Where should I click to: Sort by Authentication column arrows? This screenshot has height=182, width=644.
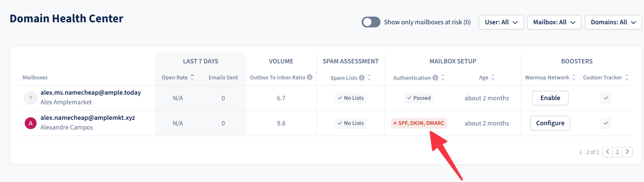pyautogui.click(x=443, y=77)
